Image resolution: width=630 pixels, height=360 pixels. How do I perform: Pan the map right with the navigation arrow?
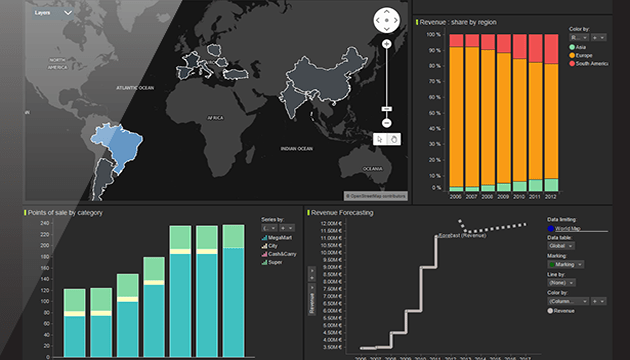[x=396, y=20]
